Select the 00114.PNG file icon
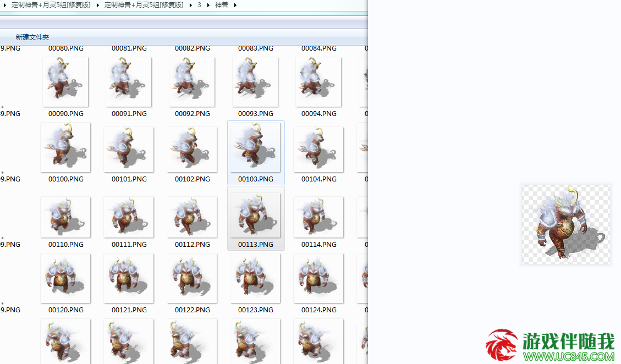Image resolution: width=621 pixels, height=364 pixels. [x=318, y=217]
